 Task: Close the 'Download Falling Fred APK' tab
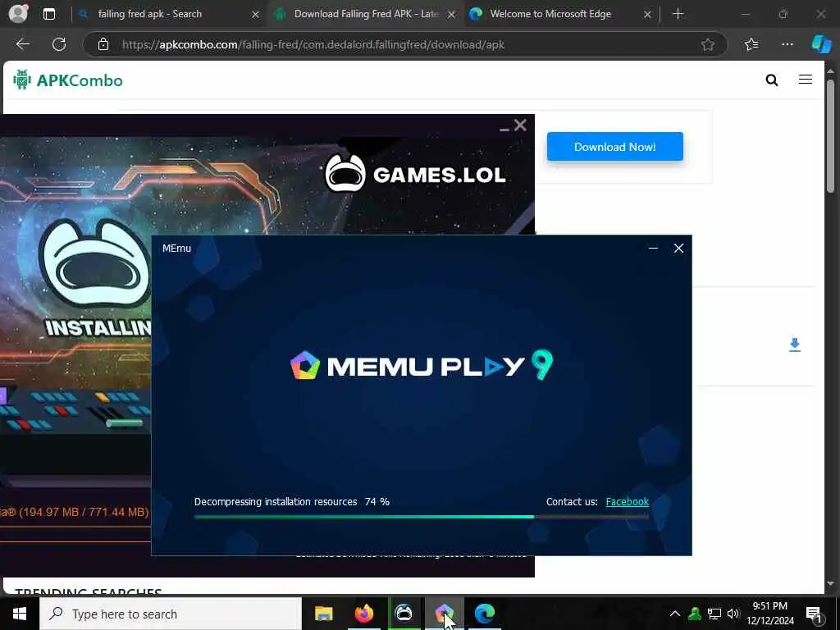pyautogui.click(x=452, y=15)
